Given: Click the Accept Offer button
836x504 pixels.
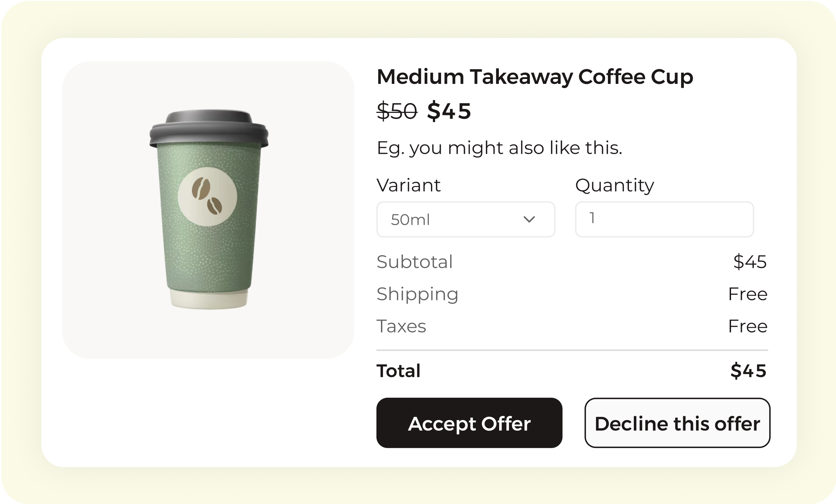Looking at the screenshot, I should 469,423.
